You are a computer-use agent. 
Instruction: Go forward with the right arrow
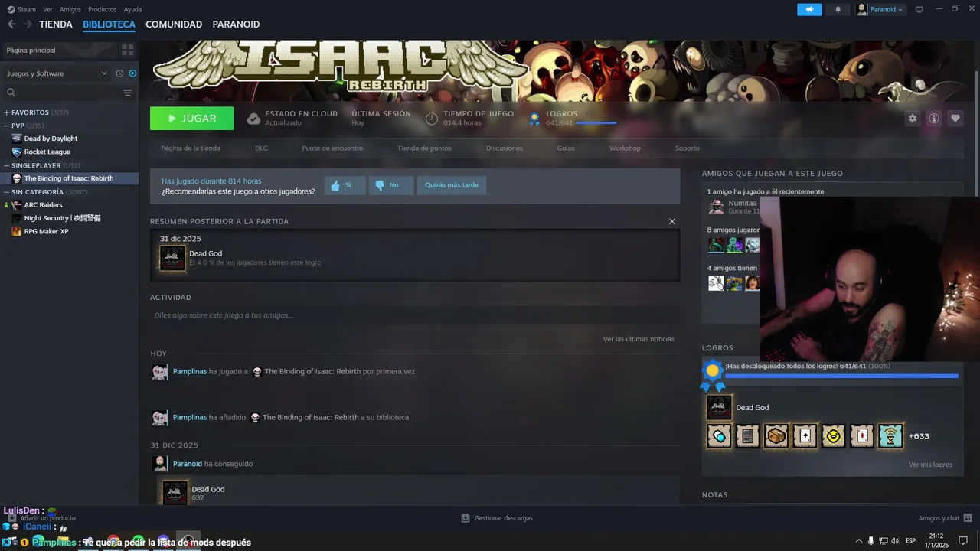(28, 24)
